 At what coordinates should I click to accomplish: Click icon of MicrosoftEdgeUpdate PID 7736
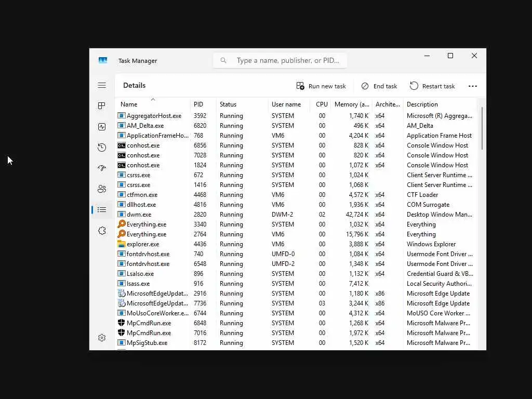tap(122, 303)
